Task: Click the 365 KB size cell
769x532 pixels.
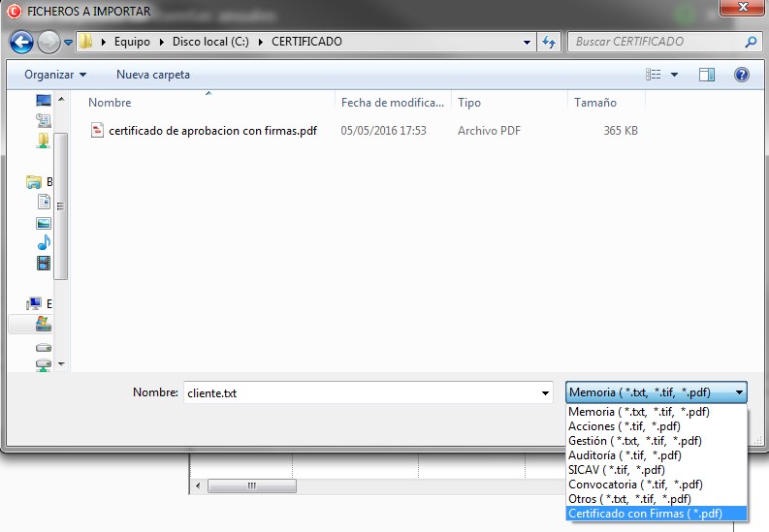Action: 621,131
